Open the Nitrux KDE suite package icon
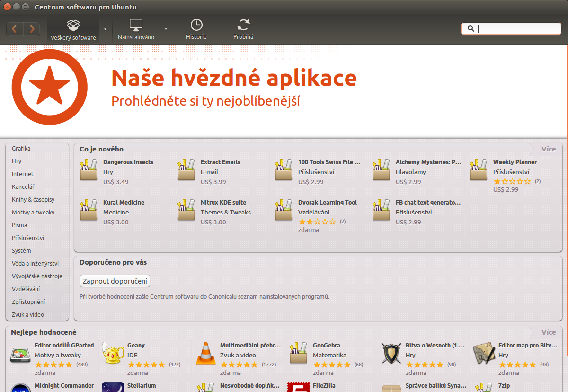This screenshot has width=568, height=392. click(x=186, y=211)
